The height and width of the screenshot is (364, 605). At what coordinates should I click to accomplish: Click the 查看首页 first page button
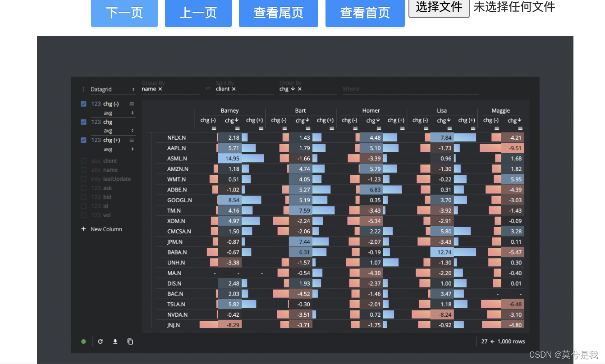tap(365, 13)
